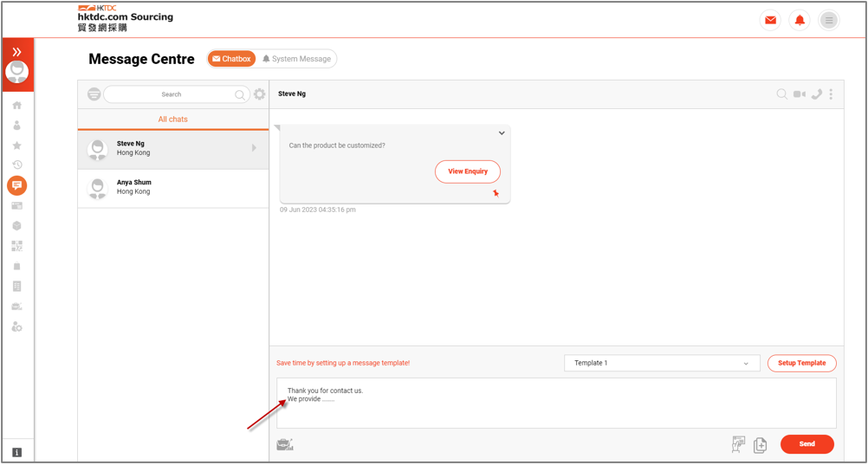Screen dimensions: 868x465
Task: Click the View Enquiry button
Action: pos(468,171)
